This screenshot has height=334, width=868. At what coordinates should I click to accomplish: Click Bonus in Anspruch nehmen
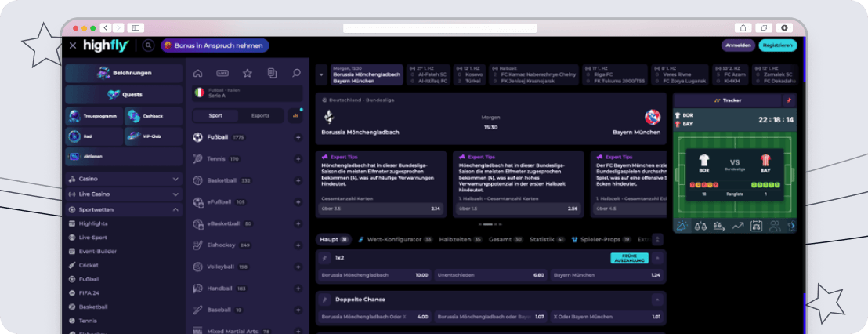[215, 45]
